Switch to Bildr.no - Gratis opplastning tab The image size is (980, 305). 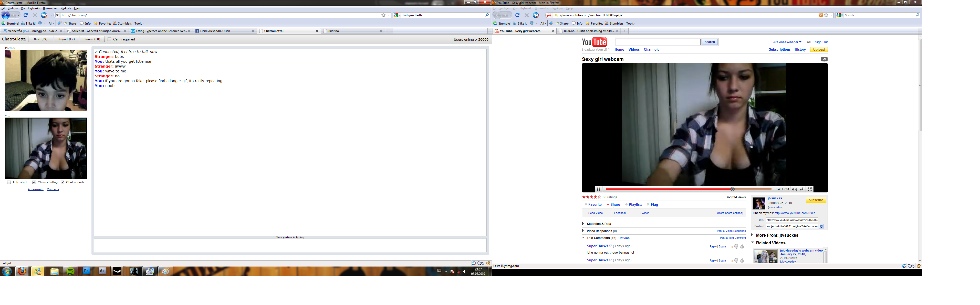tap(589, 31)
